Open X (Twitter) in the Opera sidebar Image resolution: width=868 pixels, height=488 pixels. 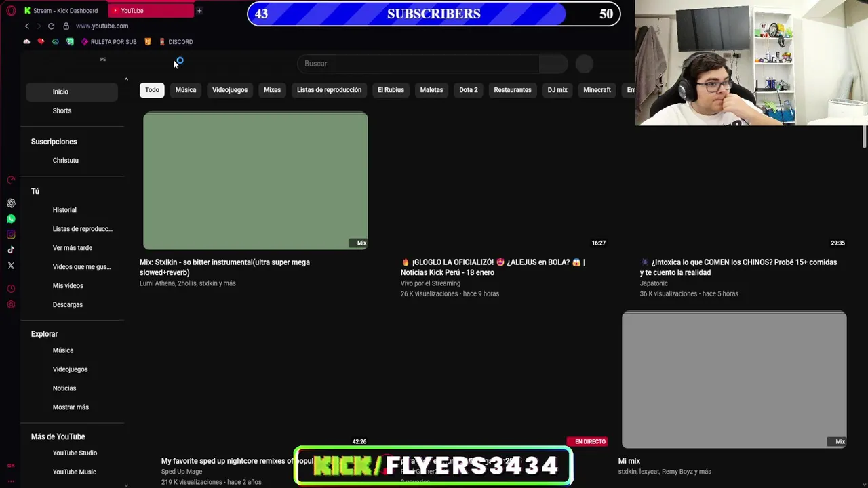[11, 266]
